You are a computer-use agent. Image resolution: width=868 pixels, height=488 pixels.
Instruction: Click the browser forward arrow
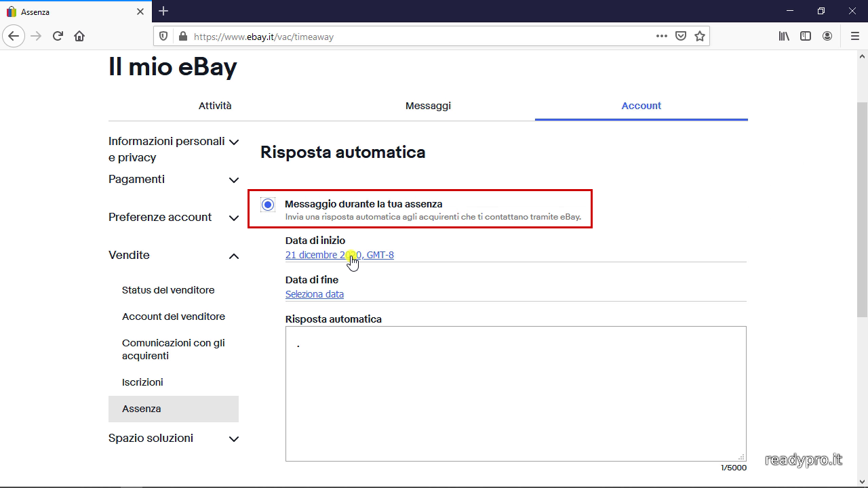(x=36, y=37)
